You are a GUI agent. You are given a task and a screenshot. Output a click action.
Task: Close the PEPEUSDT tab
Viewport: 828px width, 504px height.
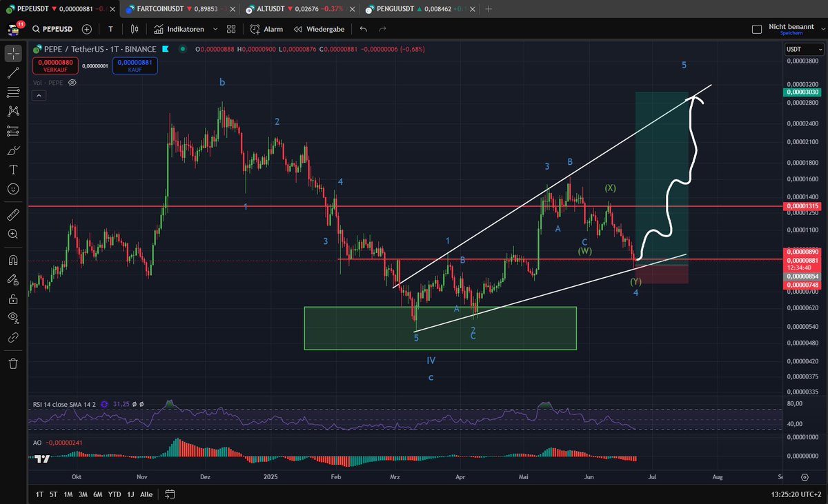tap(113, 9)
